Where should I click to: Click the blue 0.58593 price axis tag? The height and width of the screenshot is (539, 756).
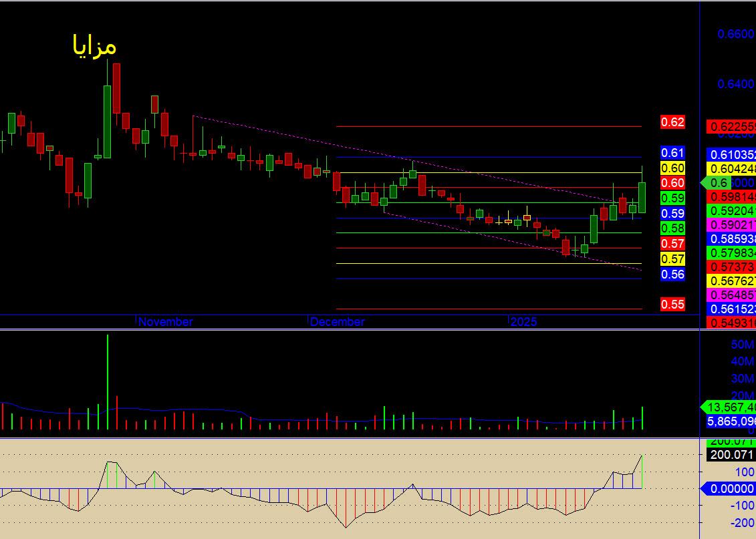pyautogui.click(x=731, y=239)
